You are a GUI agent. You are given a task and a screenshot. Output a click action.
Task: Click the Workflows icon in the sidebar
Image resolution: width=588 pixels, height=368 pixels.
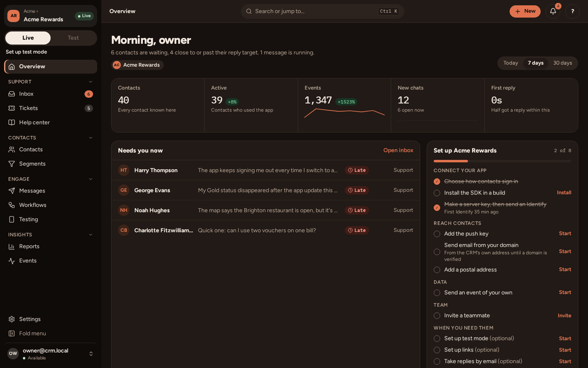click(x=12, y=205)
